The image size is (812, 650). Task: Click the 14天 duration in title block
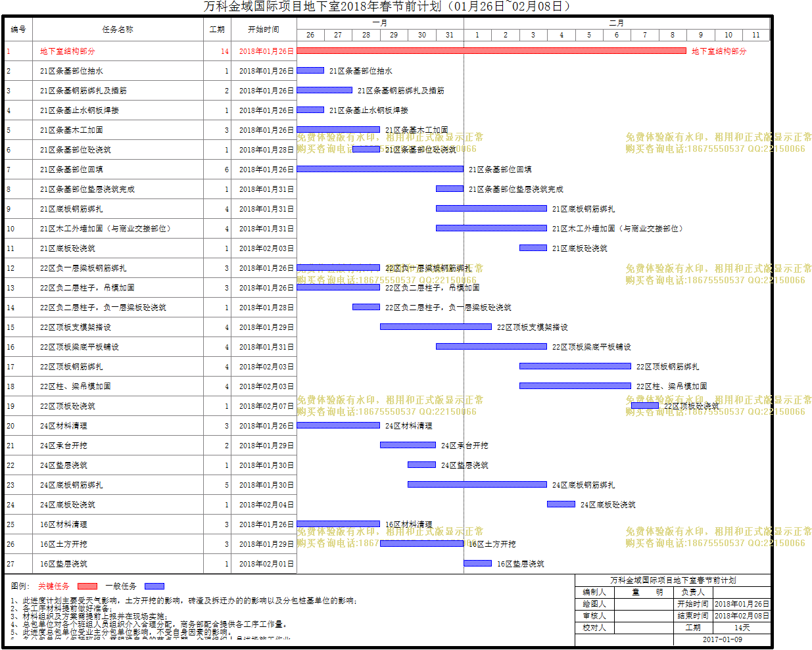pos(742,628)
